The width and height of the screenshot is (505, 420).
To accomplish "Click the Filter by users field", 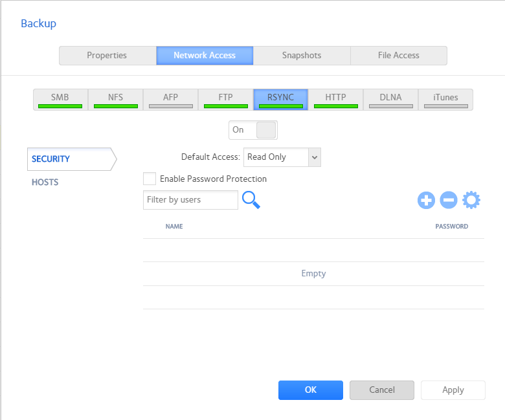I will click(190, 200).
